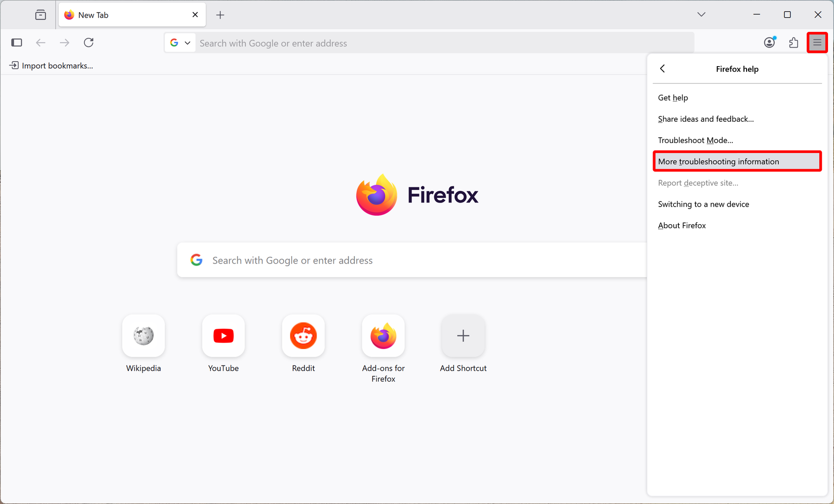Open the account profile icon
Image resolution: width=834 pixels, height=504 pixels.
coord(769,42)
